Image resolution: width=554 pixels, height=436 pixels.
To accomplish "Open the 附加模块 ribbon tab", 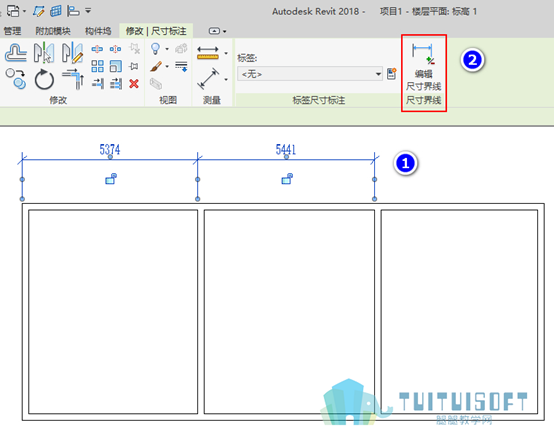I will click(53, 31).
